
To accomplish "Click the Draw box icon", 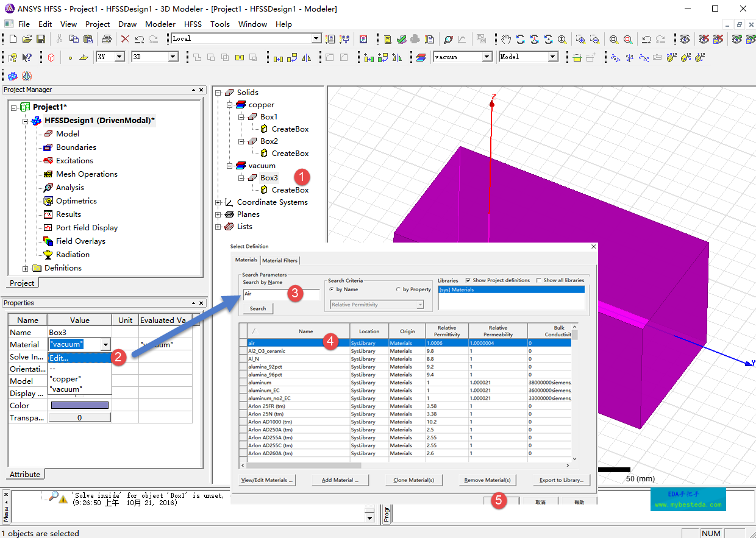I will tap(51, 57).
